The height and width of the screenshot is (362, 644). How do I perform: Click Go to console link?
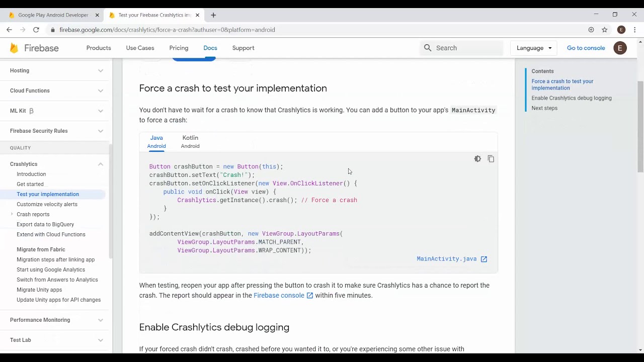coord(586,48)
